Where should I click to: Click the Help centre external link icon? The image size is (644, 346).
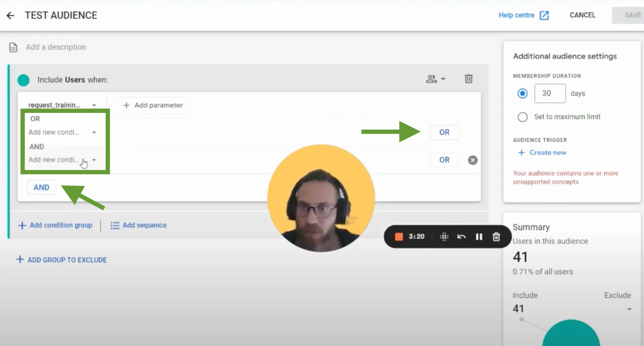[x=544, y=15]
